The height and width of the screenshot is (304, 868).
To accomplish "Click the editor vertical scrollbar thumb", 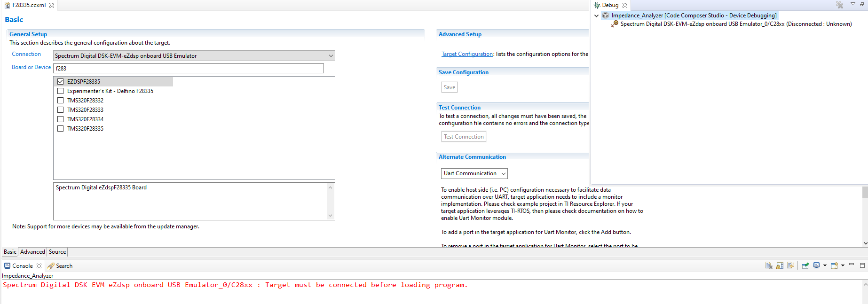I will 865,192.
